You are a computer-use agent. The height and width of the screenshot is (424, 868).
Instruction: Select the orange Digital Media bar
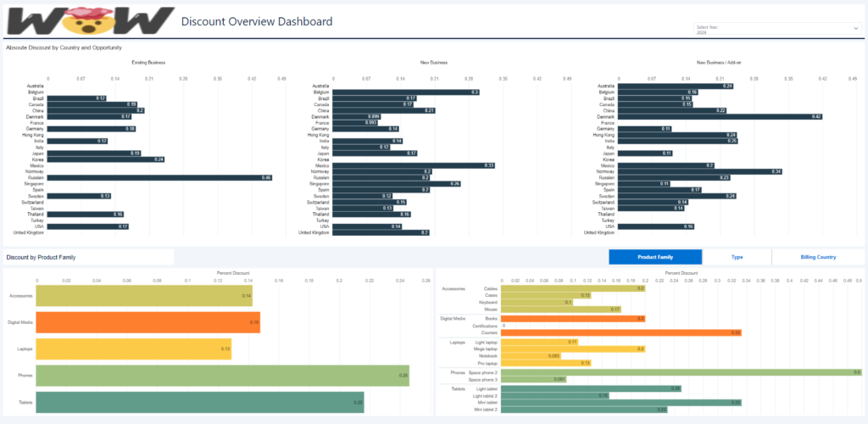point(147,322)
